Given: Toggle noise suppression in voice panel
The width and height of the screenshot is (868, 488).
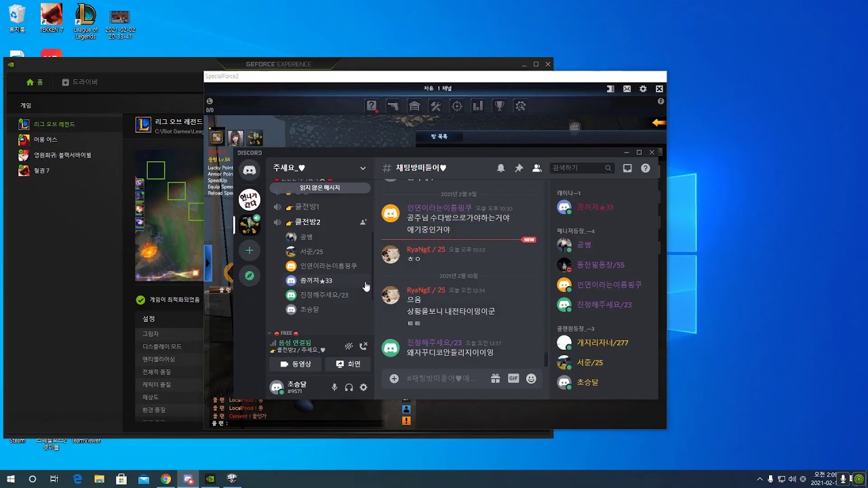Looking at the screenshot, I should point(349,346).
